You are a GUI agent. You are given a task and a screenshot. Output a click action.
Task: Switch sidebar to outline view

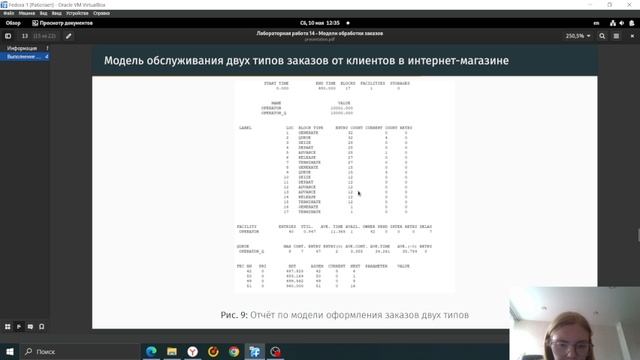tap(19, 327)
